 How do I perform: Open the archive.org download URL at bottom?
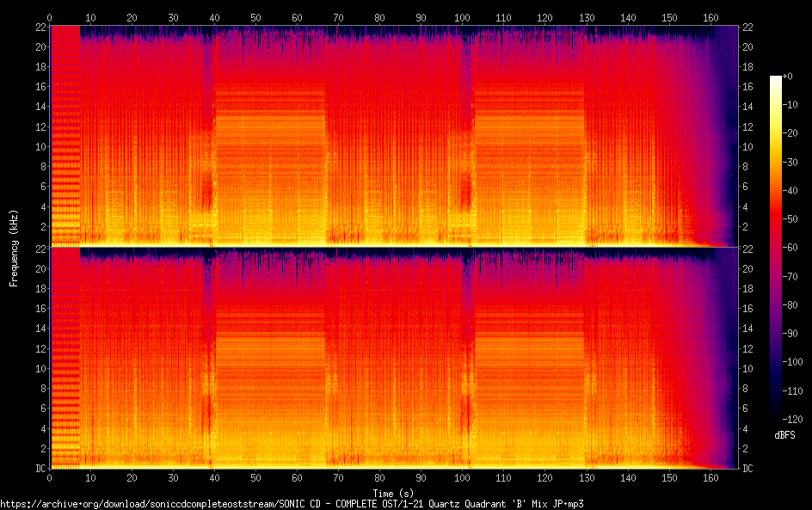(292, 504)
